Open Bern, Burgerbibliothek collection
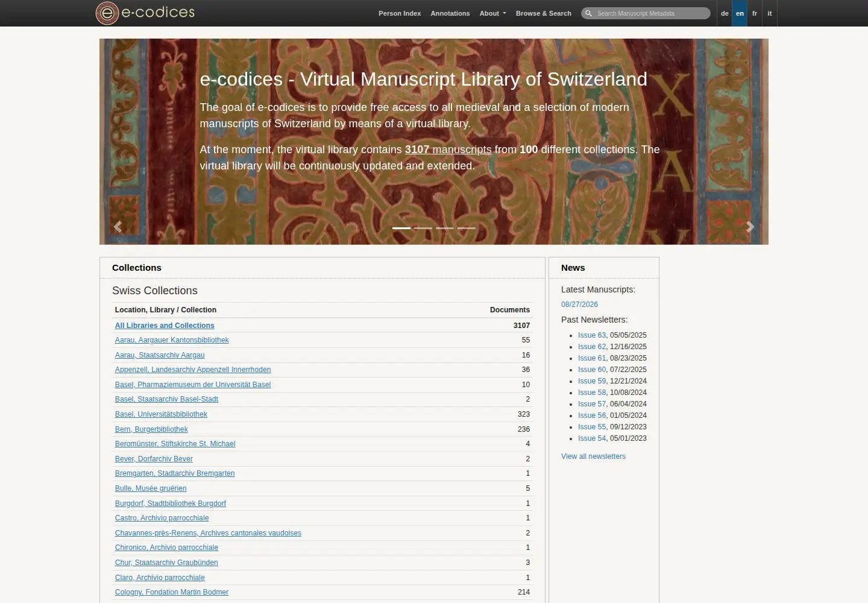The height and width of the screenshot is (603, 868). click(x=151, y=429)
